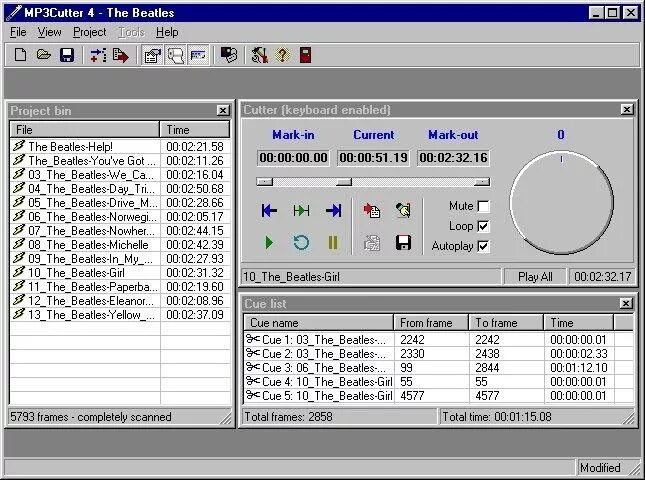
Task: Jump to mark-in with blue left arrow
Action: point(269,211)
